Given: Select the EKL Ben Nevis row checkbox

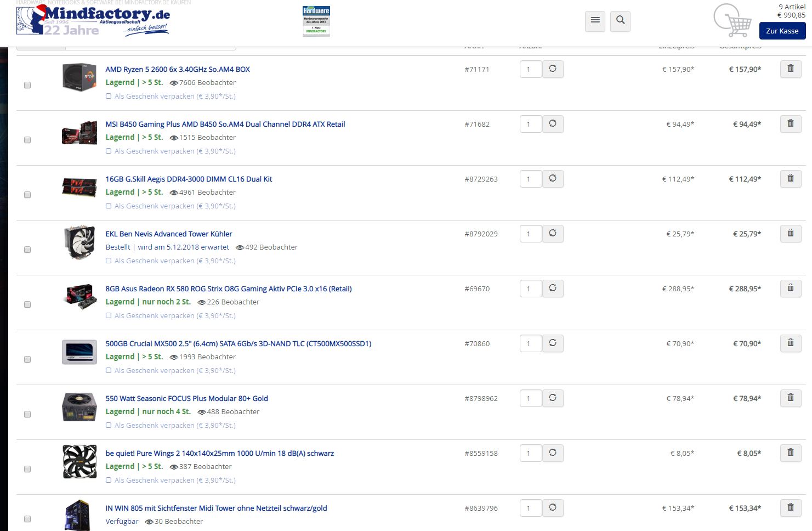Looking at the screenshot, I should click(x=27, y=250).
